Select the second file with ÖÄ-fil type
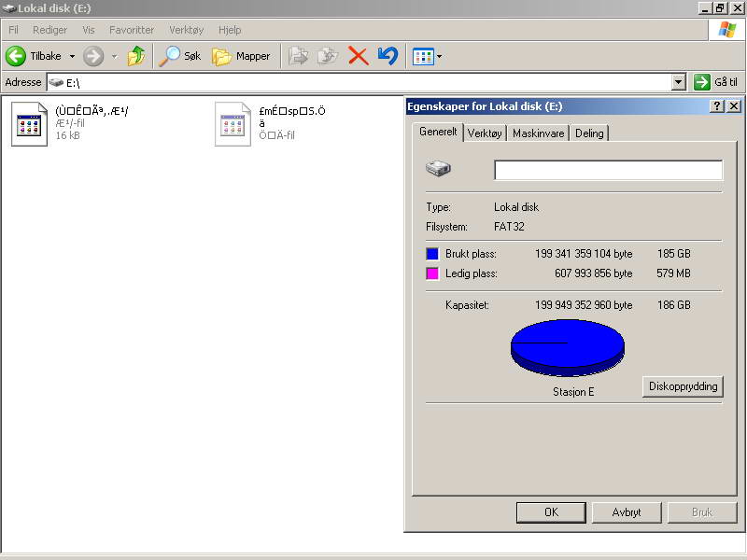This screenshot has width=747, height=560. pos(233,124)
